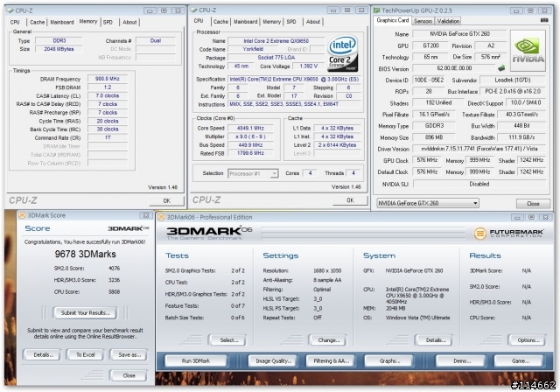Click Save as button in Score window

point(129,355)
